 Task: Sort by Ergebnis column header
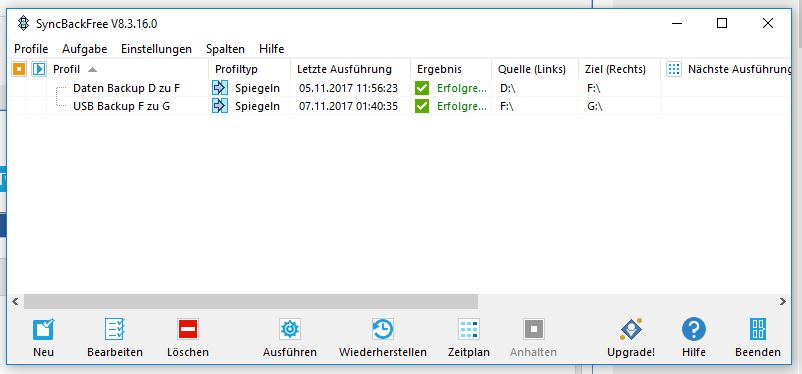439,69
